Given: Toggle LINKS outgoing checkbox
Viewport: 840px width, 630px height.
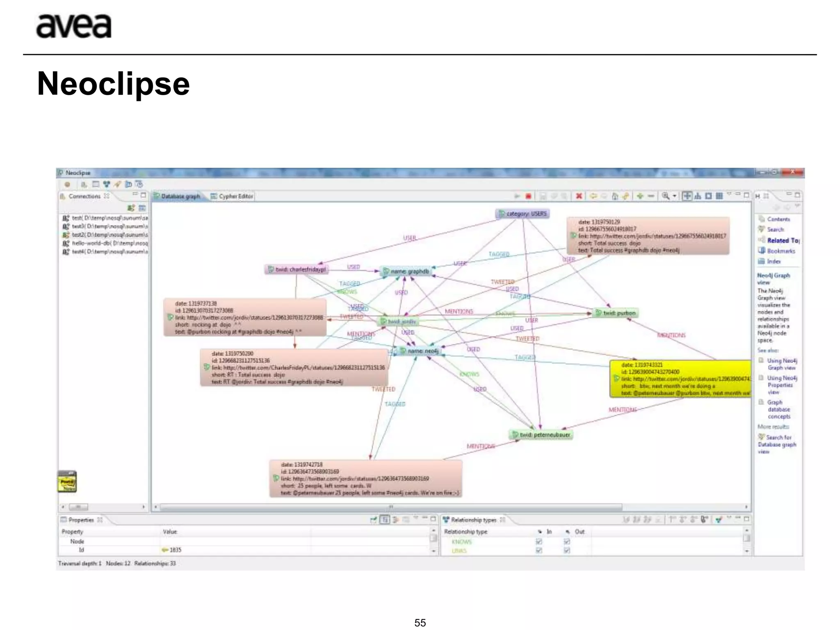Looking at the screenshot, I should tap(567, 550).
